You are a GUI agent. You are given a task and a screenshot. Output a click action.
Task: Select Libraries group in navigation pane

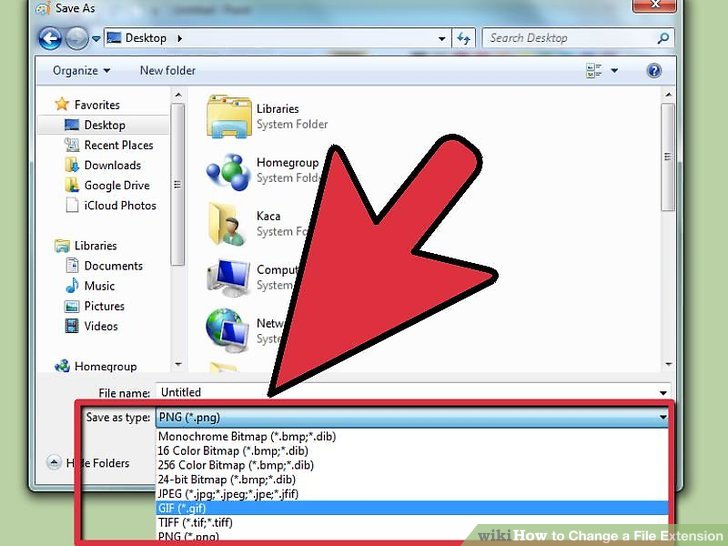(95, 246)
